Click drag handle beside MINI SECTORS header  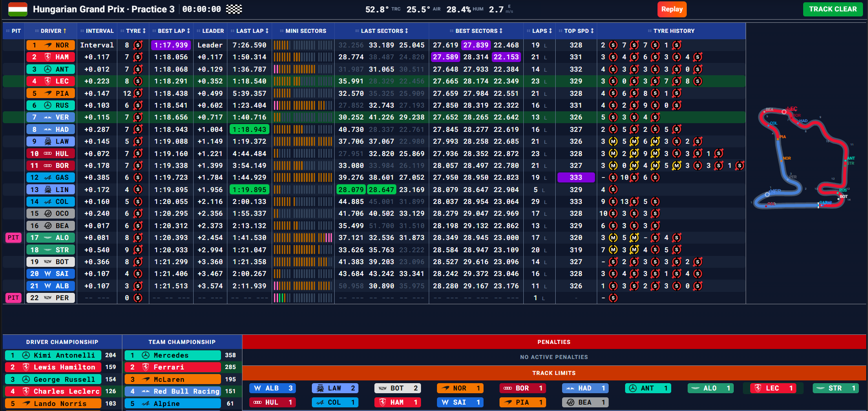282,31
